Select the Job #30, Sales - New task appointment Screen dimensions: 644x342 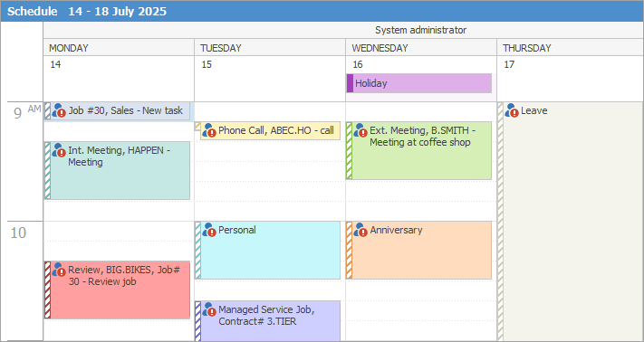117,111
